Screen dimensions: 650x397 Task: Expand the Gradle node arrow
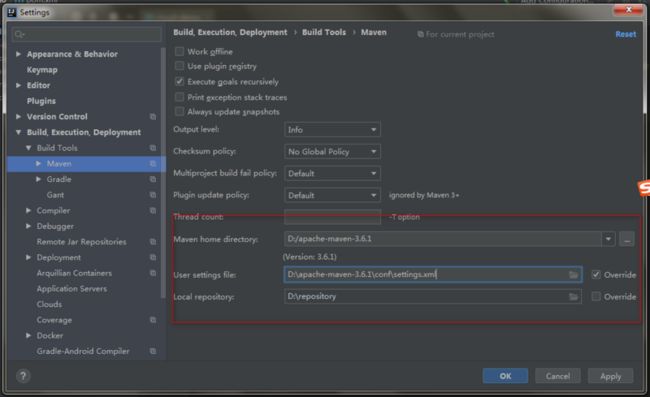point(39,179)
